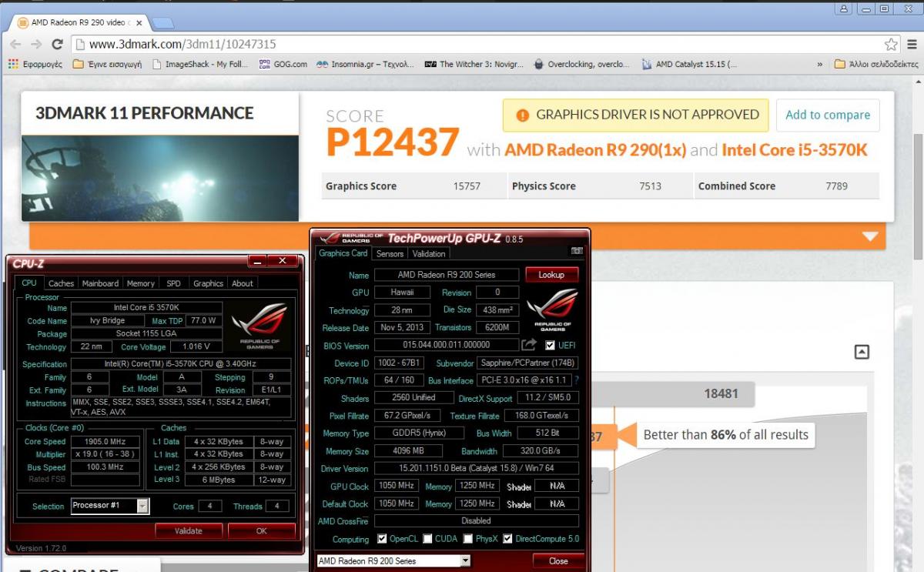Click the P12437 score text
Viewport: 924px width, 572px height.
[393, 142]
